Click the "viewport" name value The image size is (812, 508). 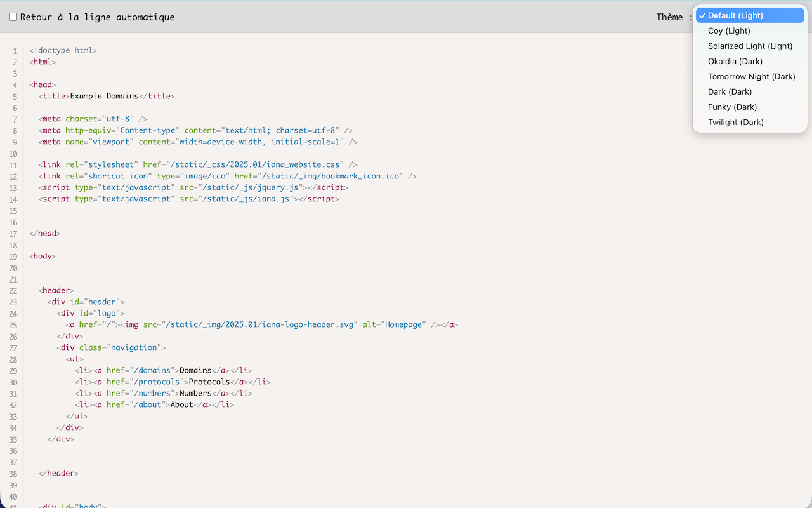[x=111, y=142]
